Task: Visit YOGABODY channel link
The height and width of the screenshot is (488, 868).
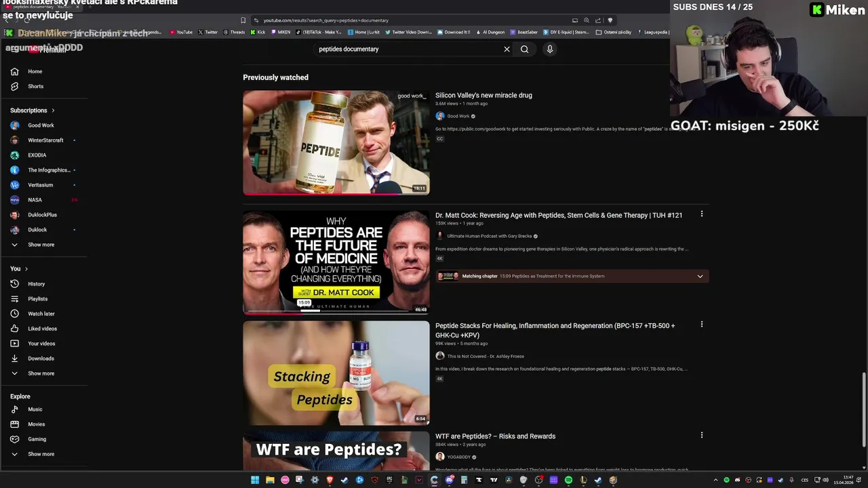Action: pos(458,457)
